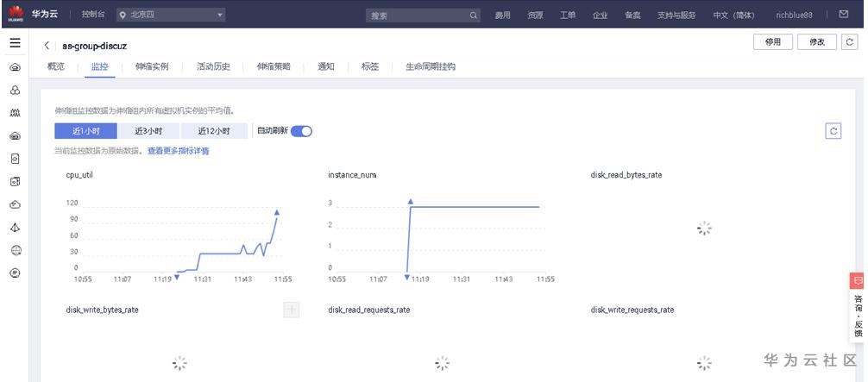Image resolution: width=868 pixels, height=382 pixels.
Task: Go back with the arrow before as-group-discuz
Action: pos(47,46)
